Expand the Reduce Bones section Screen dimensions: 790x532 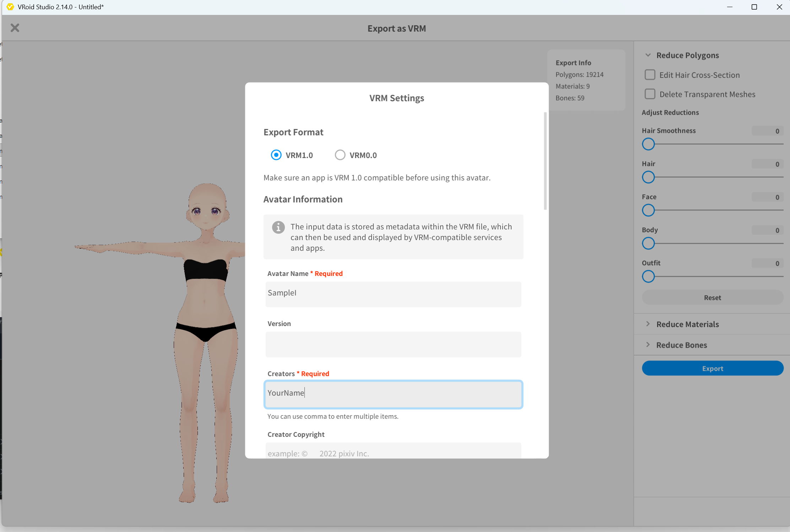[x=648, y=345]
